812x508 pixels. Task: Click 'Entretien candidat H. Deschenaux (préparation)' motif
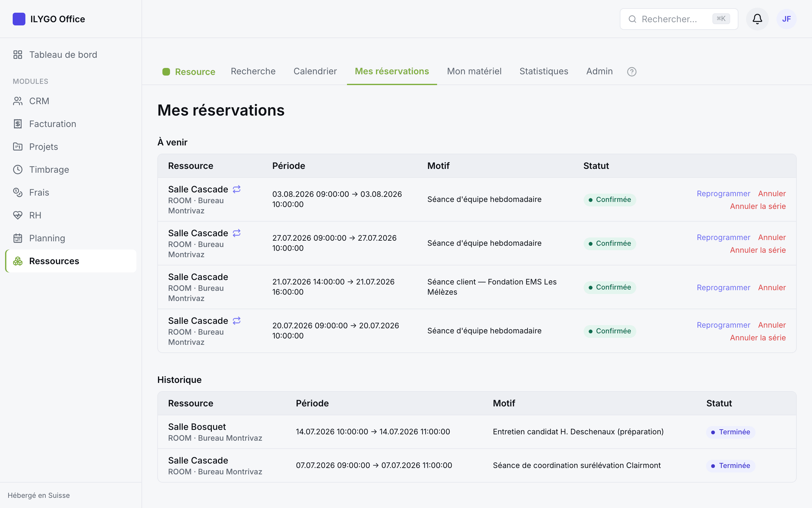(x=578, y=432)
